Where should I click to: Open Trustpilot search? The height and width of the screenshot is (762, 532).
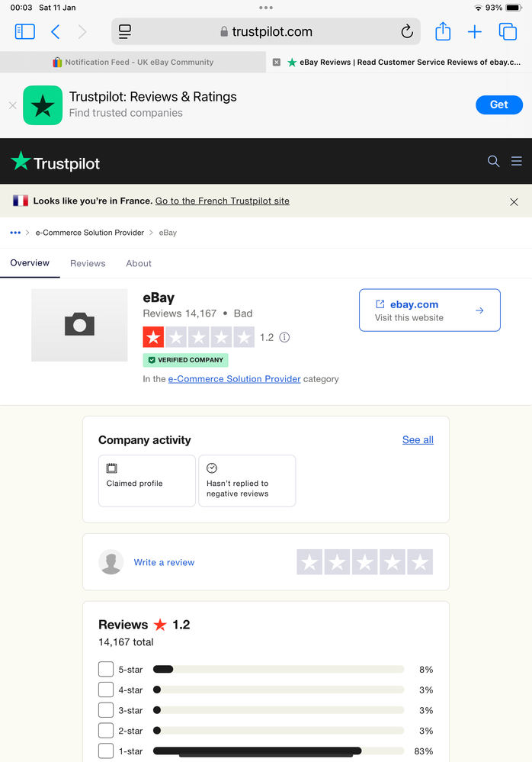[493, 162]
